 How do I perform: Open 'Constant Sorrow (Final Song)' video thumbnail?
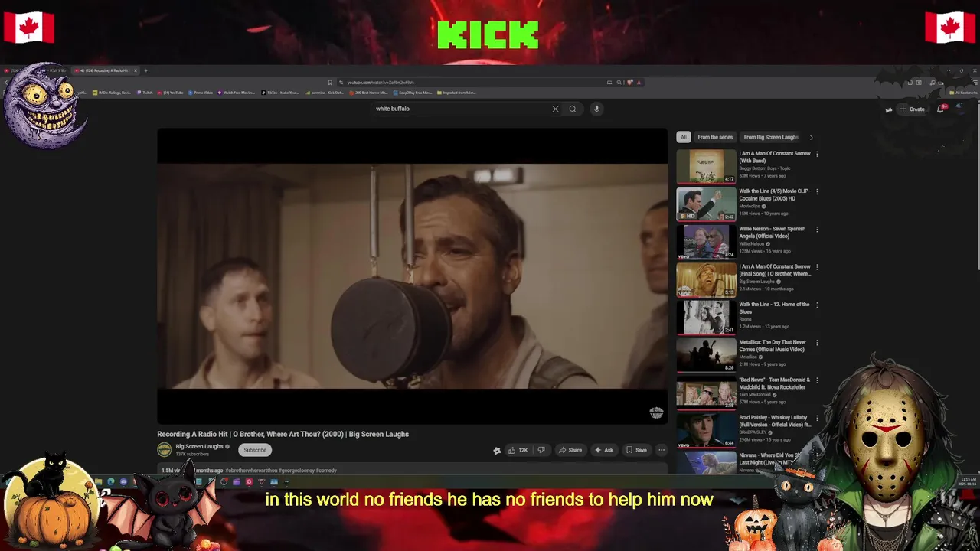706,279
